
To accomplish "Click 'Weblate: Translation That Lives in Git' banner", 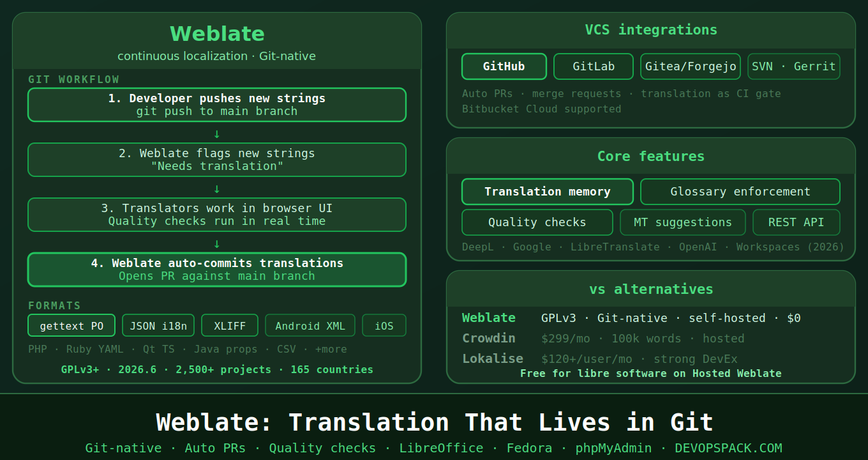I will (434, 423).
